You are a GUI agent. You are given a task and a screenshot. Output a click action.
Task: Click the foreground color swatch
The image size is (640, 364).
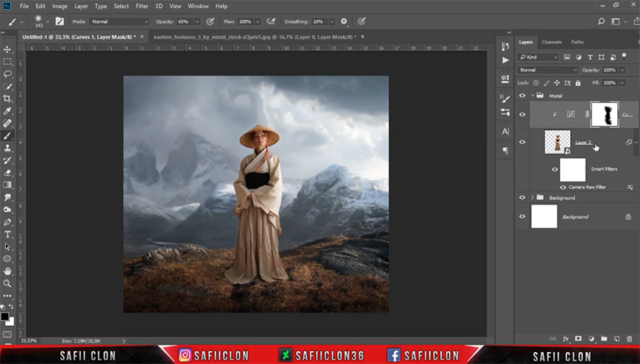click(5, 317)
